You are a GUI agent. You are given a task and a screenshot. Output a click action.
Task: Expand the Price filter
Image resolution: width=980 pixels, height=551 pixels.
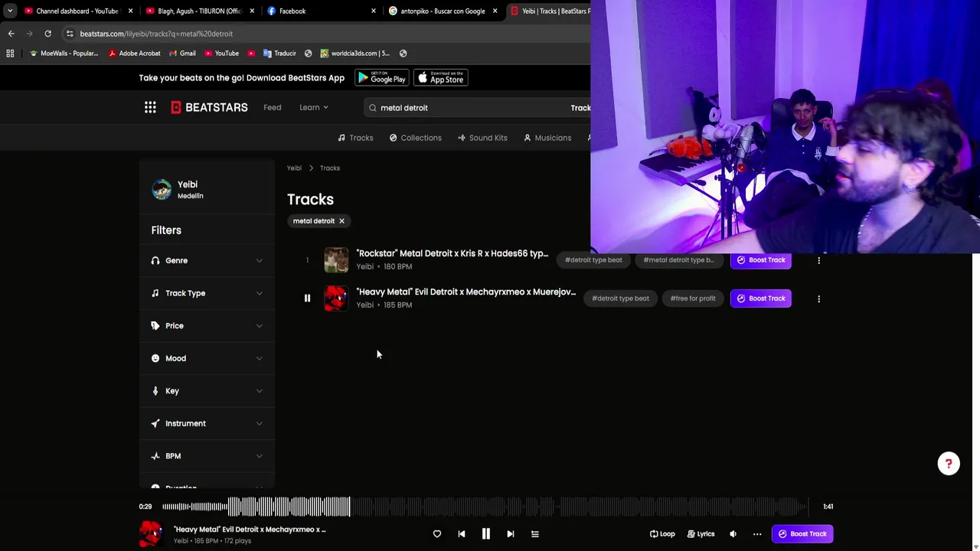click(207, 326)
